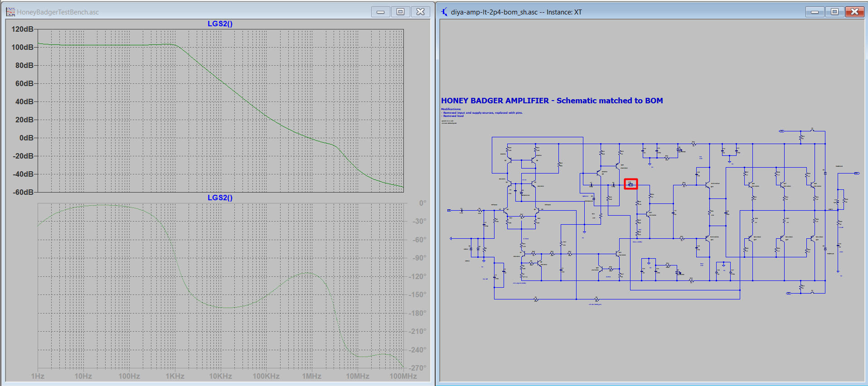Click the 0° phase axis label
The image size is (868, 386).
[x=422, y=203]
